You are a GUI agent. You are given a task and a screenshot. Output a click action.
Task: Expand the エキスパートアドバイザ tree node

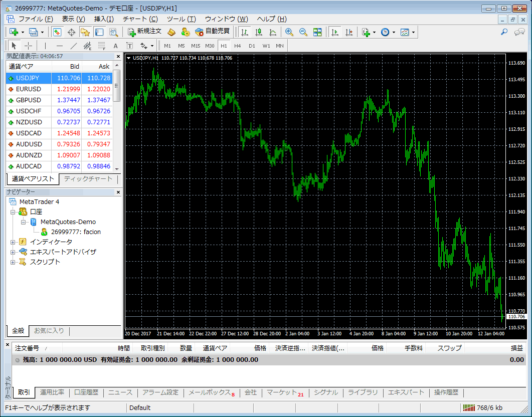[13, 252]
